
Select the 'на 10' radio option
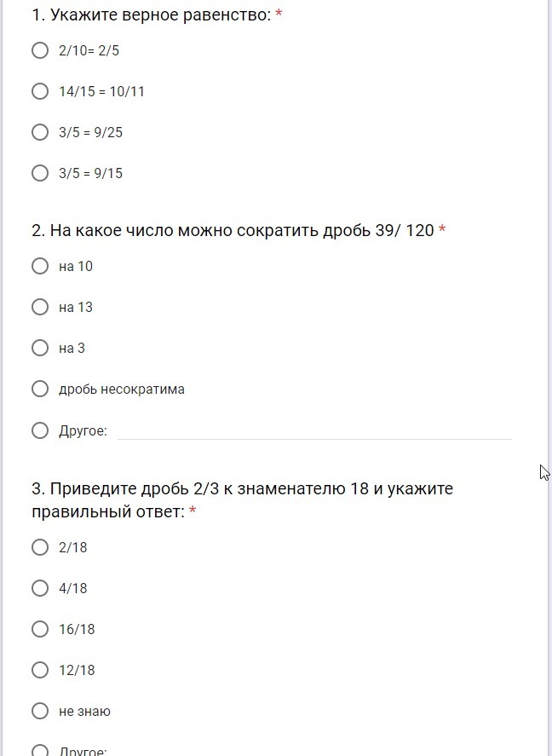pyautogui.click(x=40, y=266)
